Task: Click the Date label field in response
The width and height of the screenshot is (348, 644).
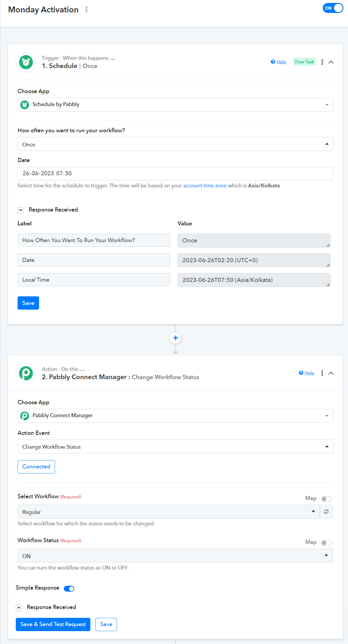Action: [x=94, y=260]
